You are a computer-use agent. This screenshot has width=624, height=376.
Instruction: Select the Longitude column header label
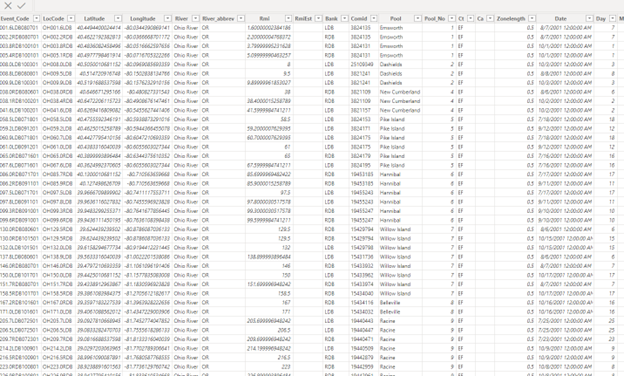pyautogui.click(x=142, y=19)
